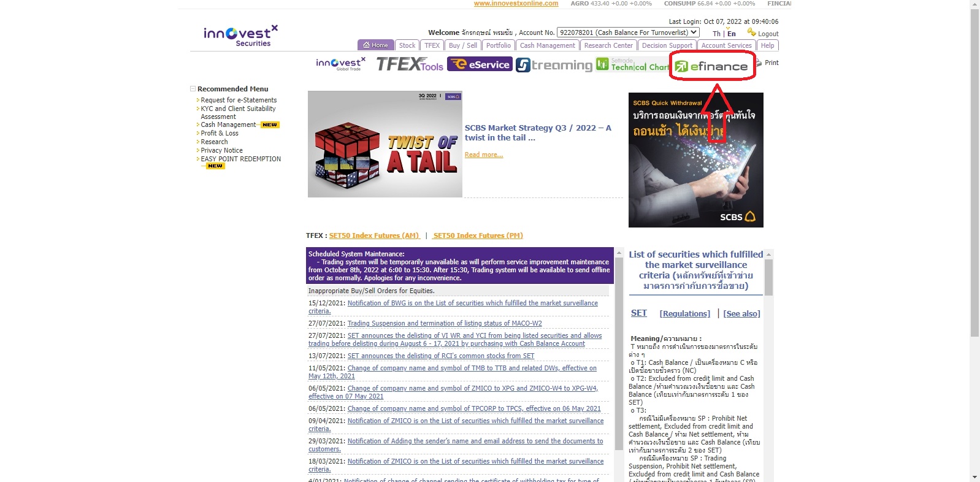The width and height of the screenshot is (980, 482).
Task: Open TMB to TTB name change notice
Action: click(453, 372)
